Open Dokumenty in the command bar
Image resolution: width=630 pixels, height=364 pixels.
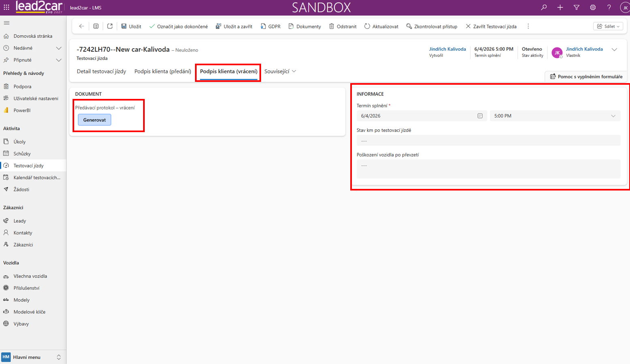(x=305, y=26)
